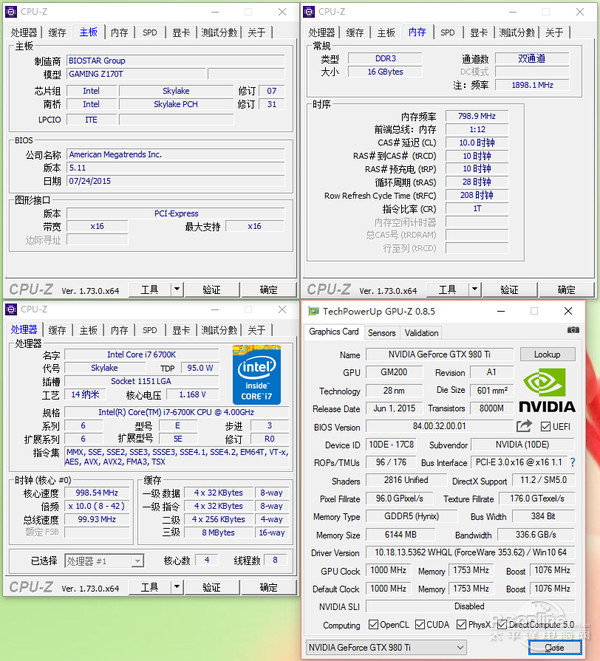Click the GPU-Z camera screenshot icon

[x=572, y=331]
